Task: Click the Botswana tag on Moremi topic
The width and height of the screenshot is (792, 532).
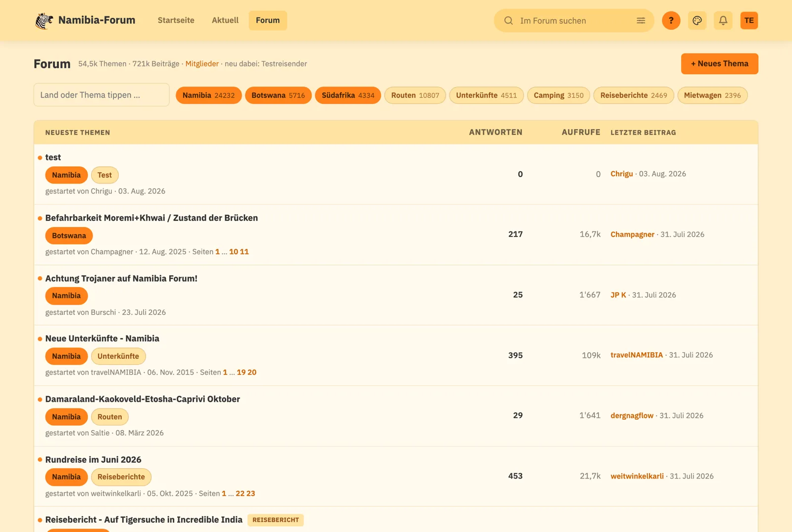Action: click(69, 236)
